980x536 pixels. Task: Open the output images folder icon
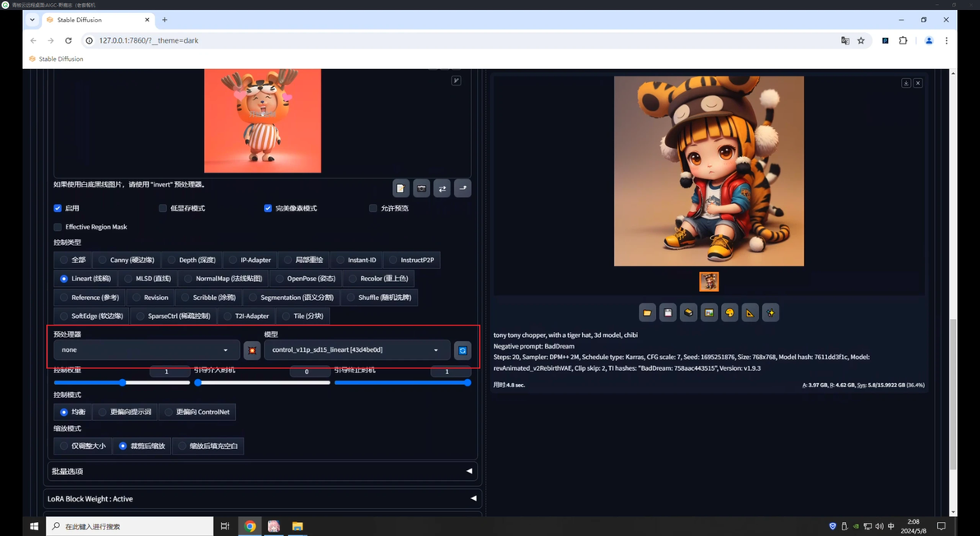pyautogui.click(x=648, y=312)
